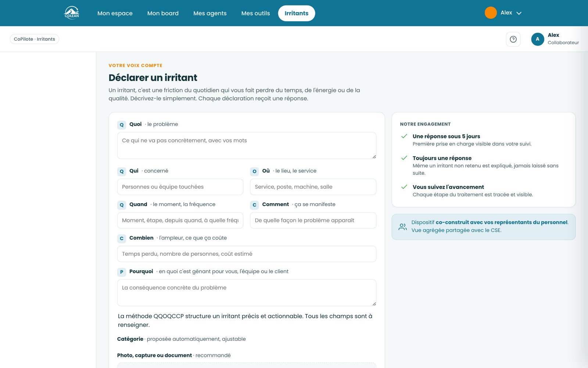
Task: Click the P badge next to Pourquoi
Action: point(122,272)
